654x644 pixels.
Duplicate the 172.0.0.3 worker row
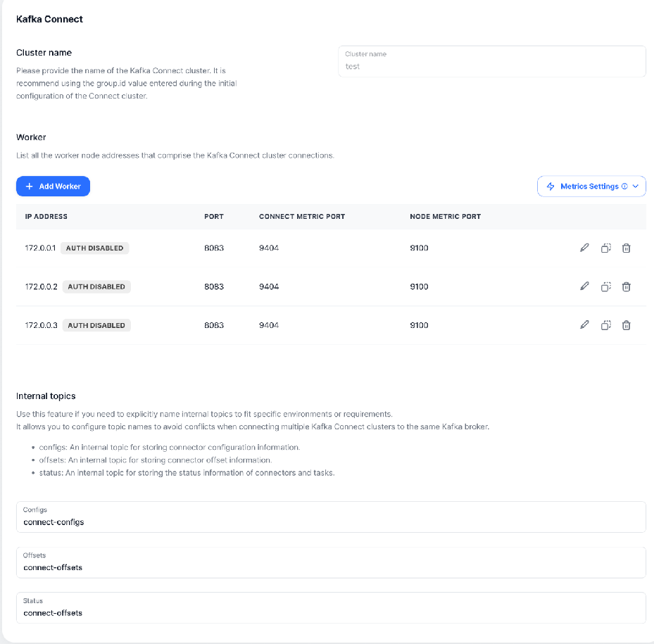pos(605,325)
